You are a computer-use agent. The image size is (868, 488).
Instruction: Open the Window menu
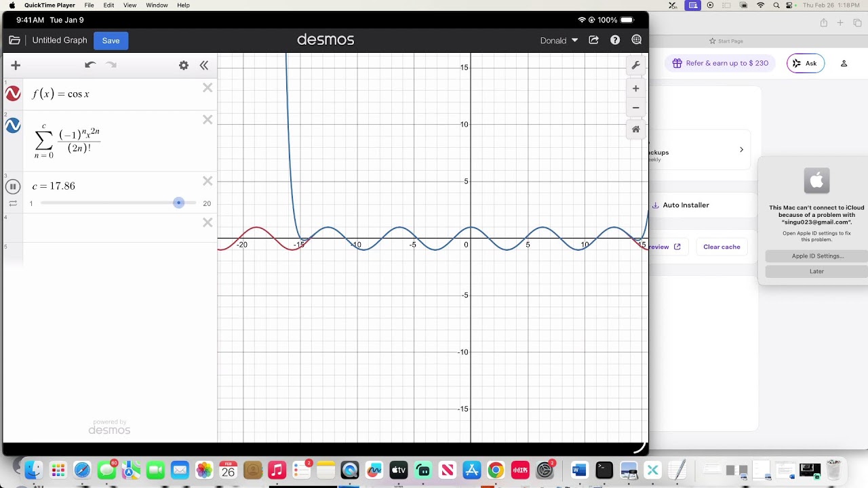point(157,5)
